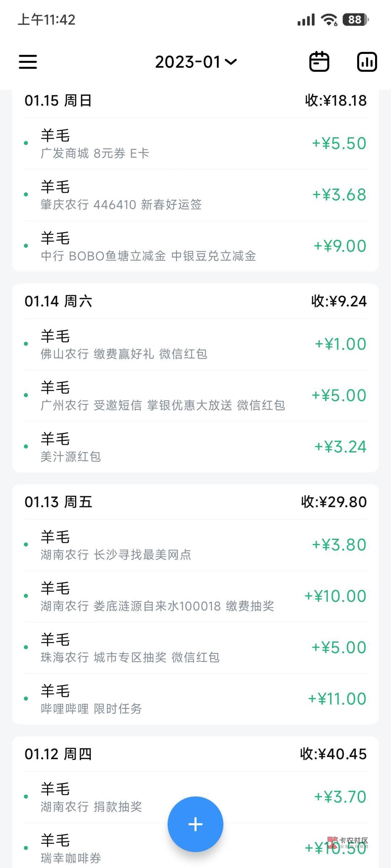Tap the 01.13 周五 date header
391x868 pixels.
click(x=59, y=502)
